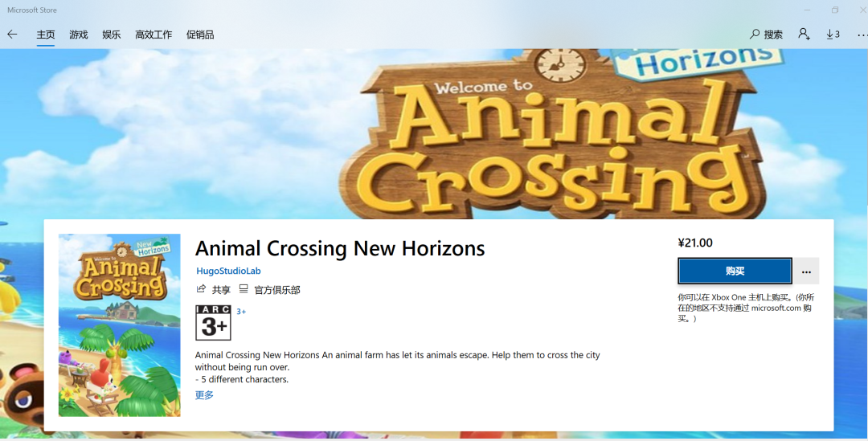868x441 pixels.
Task: Buy the game with the 购买 button
Action: pos(735,272)
